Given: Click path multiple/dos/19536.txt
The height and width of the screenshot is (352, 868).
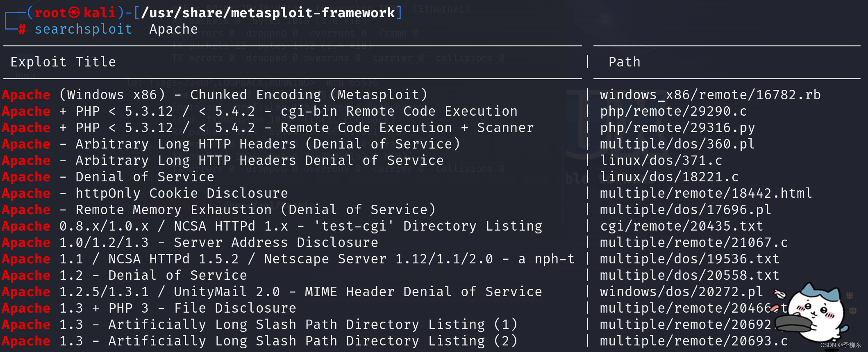Looking at the screenshot, I should 690,259.
